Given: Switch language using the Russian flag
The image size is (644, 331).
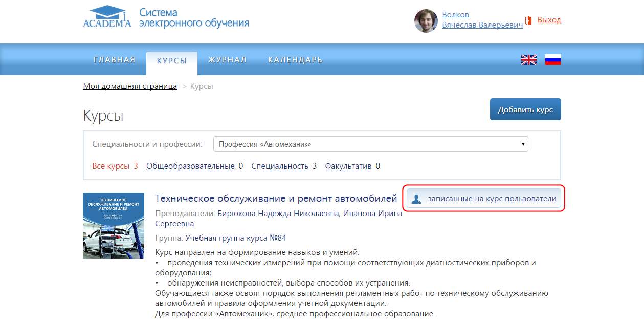Looking at the screenshot, I should (552, 60).
